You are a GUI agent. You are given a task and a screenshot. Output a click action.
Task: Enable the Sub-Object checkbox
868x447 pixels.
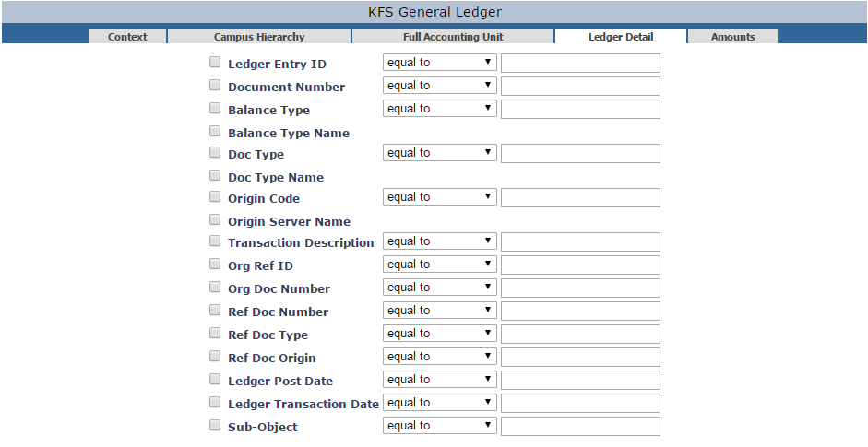tap(215, 426)
